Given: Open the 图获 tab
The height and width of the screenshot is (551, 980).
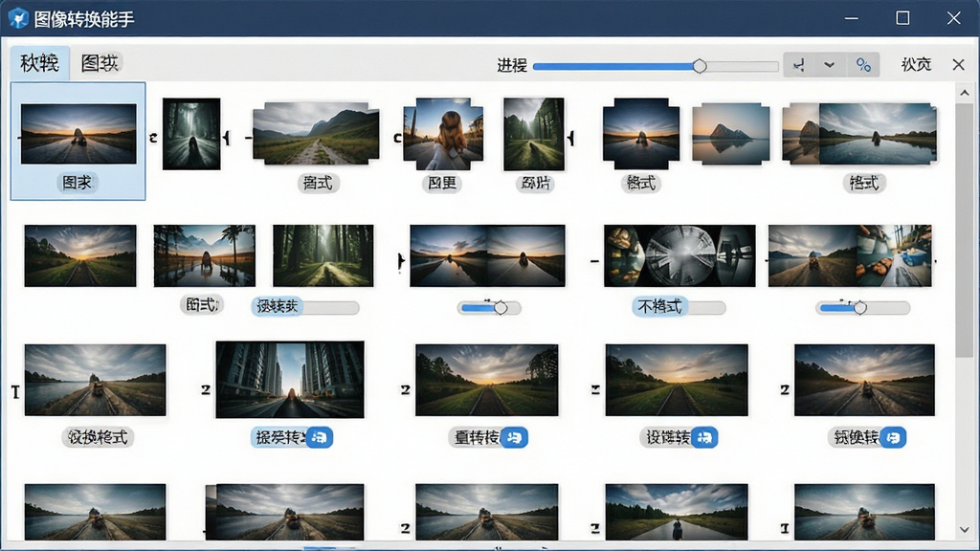Looking at the screenshot, I should pyautogui.click(x=100, y=63).
